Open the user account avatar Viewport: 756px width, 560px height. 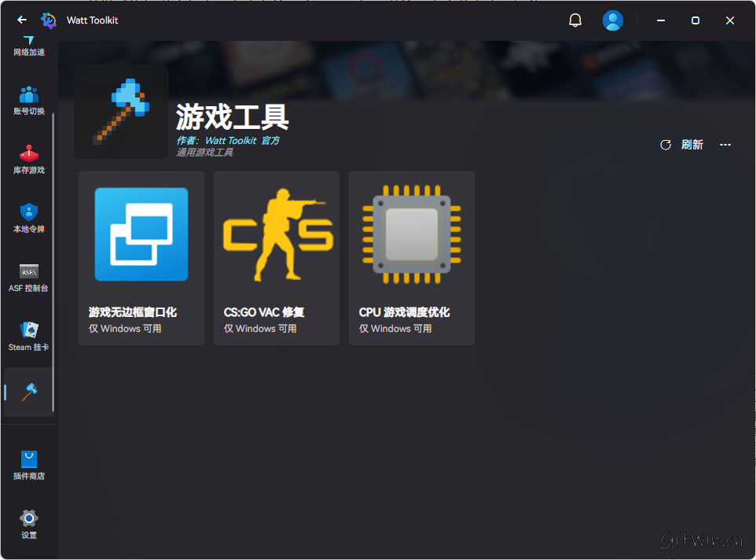click(x=613, y=20)
